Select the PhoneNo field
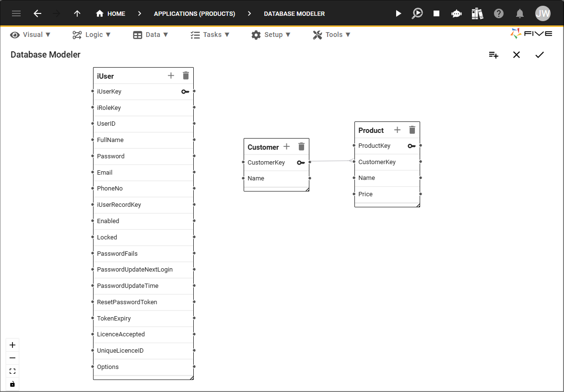 pos(143,189)
